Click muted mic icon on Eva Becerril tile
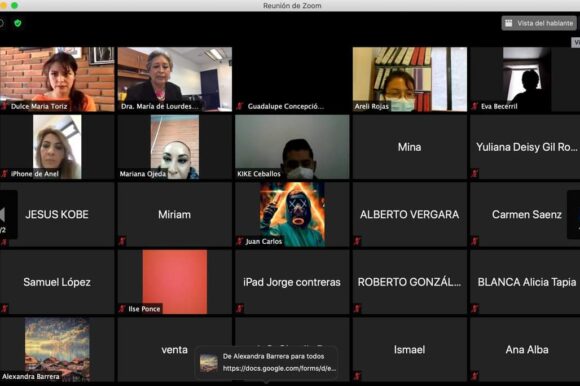 pos(475,106)
